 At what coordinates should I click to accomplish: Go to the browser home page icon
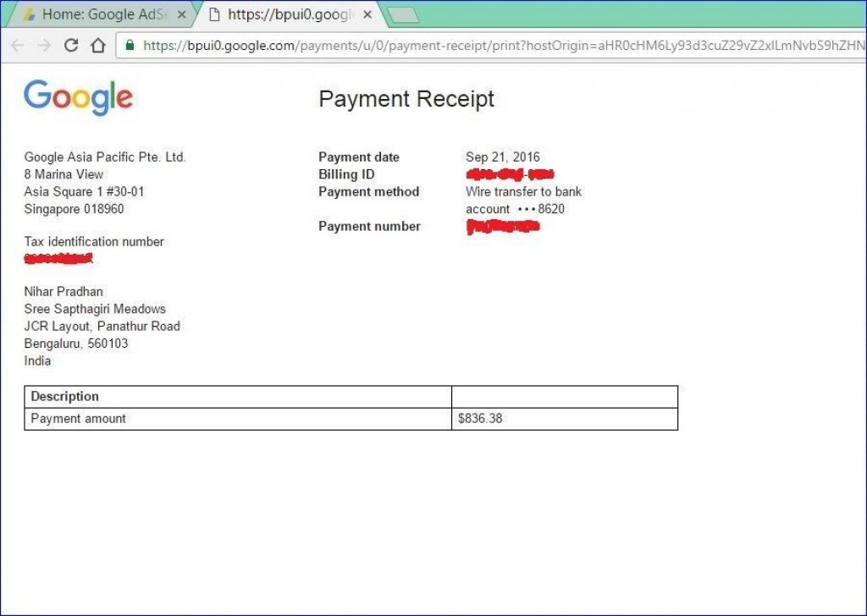[97, 45]
